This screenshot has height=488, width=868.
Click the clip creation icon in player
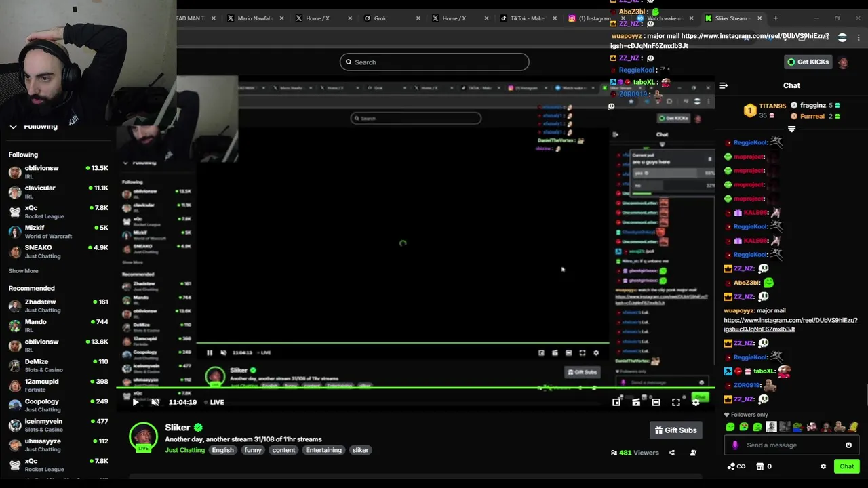click(x=636, y=402)
